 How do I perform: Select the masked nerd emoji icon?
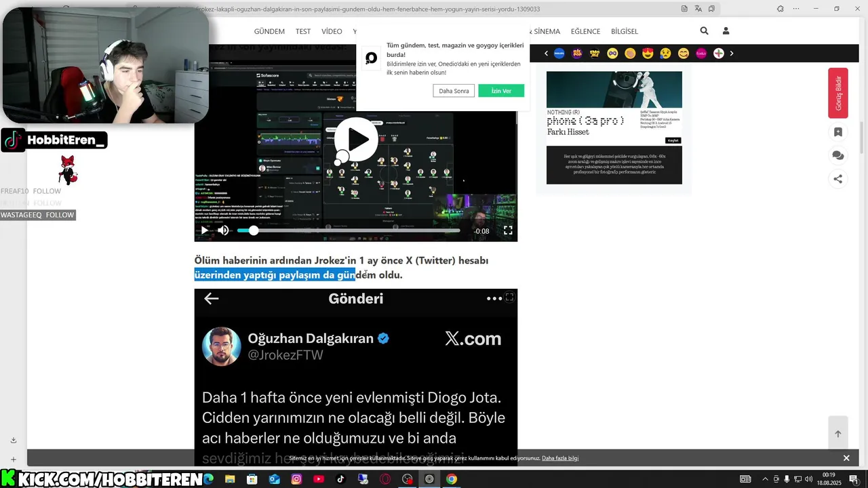(612, 54)
